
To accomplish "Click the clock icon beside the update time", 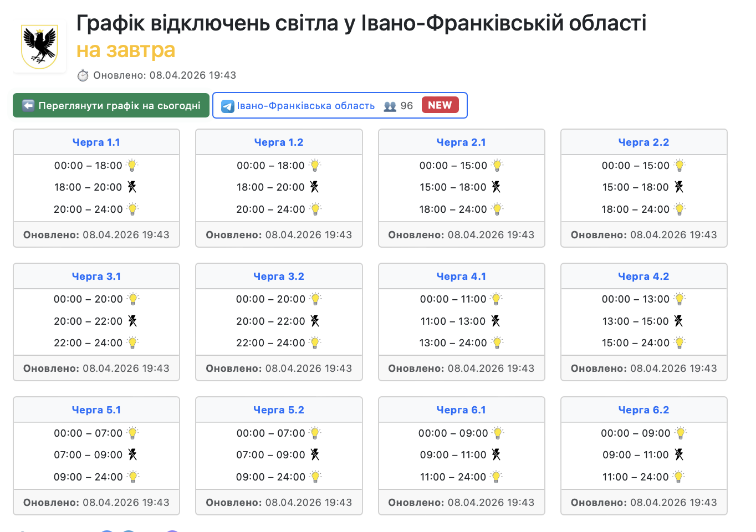I will 83,75.
